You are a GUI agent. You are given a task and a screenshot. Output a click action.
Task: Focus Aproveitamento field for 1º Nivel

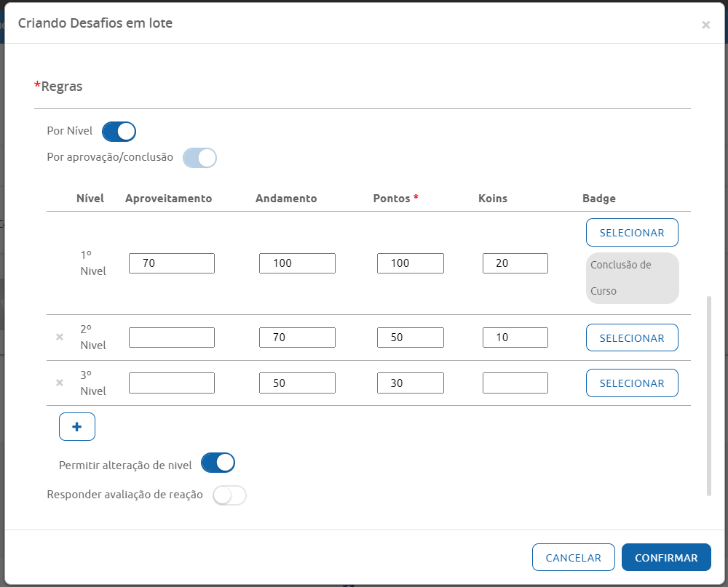click(x=172, y=263)
